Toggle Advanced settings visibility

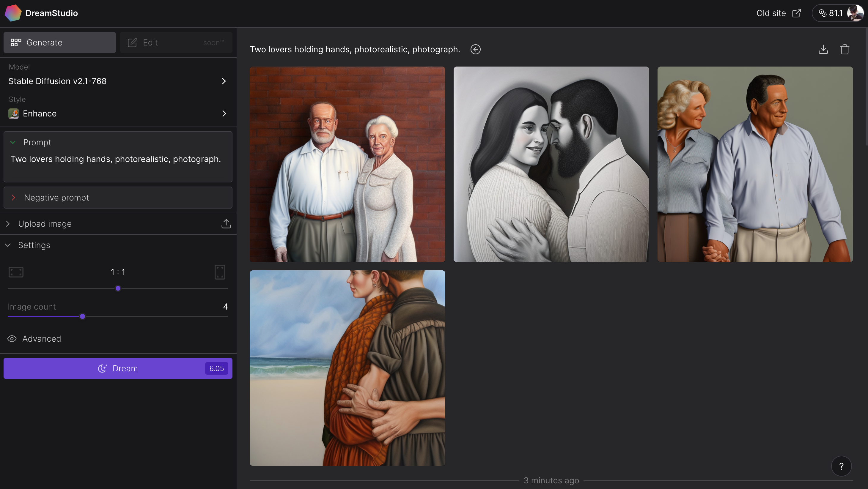[x=12, y=339]
